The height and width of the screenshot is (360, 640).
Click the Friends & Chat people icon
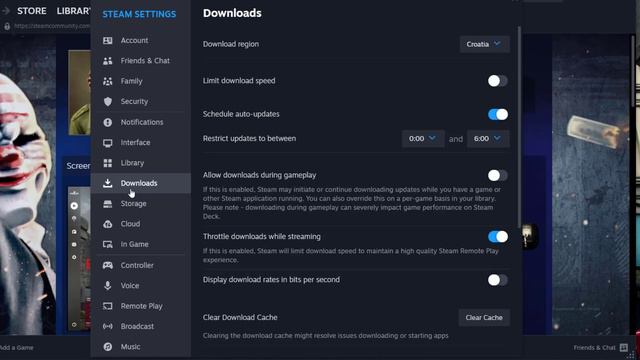coord(108,61)
